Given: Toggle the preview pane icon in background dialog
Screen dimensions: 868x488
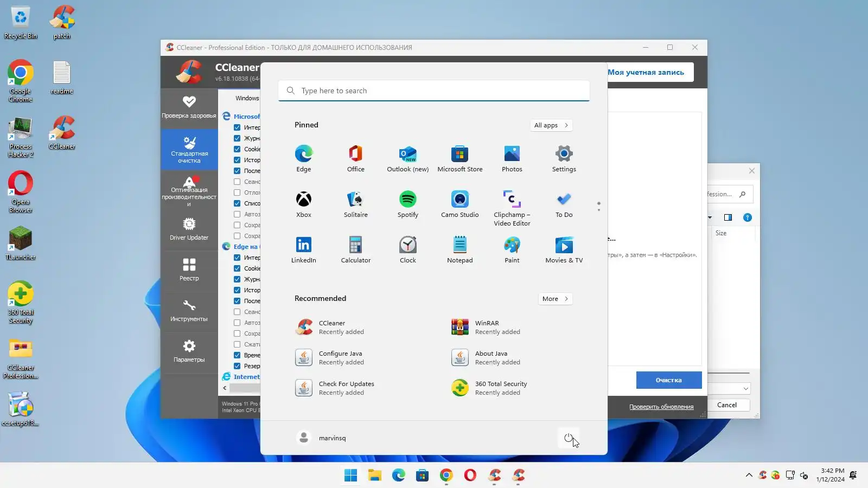Looking at the screenshot, I should pos(728,217).
